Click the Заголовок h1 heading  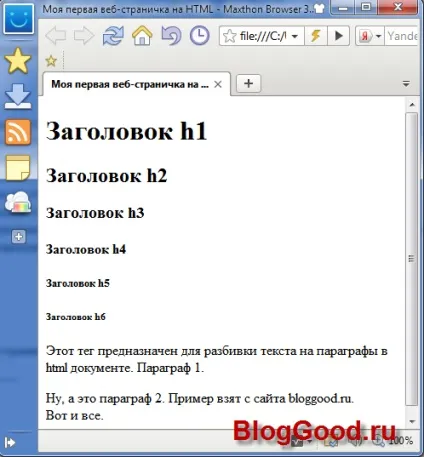coord(126,131)
